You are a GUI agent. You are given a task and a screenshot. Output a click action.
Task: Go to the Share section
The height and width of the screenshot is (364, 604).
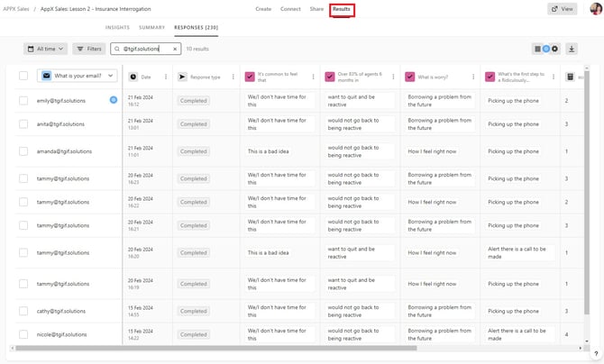tap(316, 9)
